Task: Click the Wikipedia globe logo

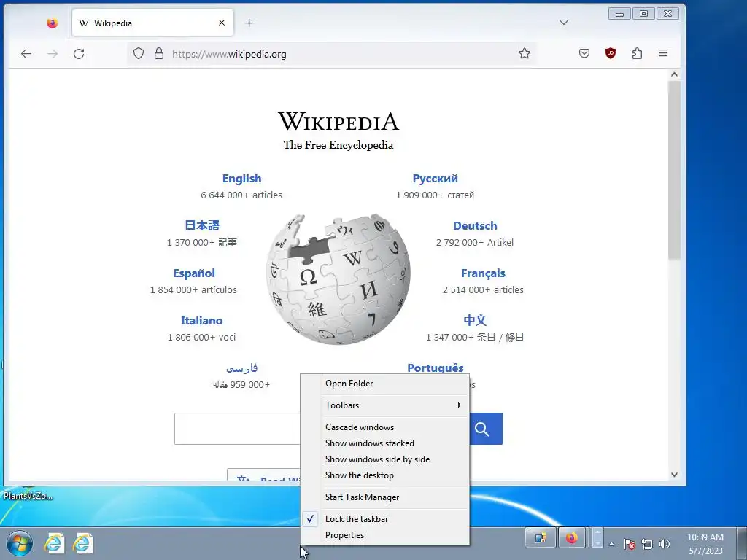Action: point(338,279)
